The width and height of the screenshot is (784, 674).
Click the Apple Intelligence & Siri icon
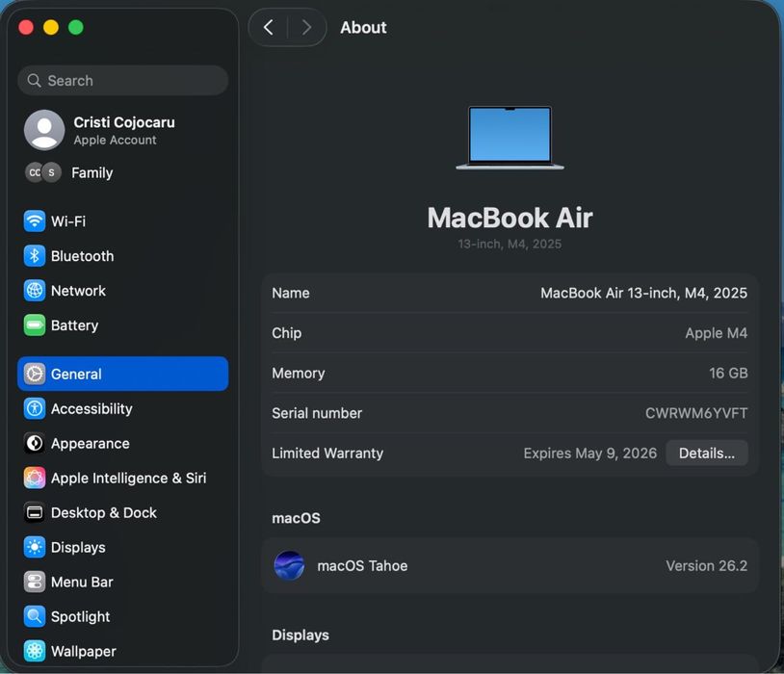pos(35,478)
